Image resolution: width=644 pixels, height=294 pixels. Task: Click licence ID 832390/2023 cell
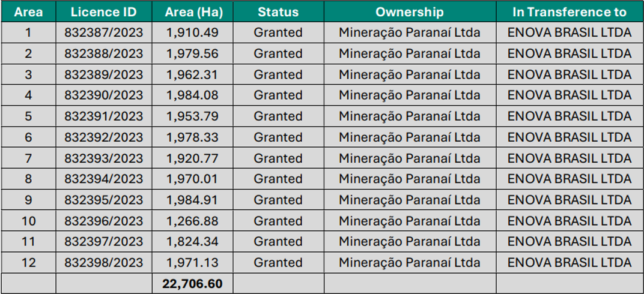pyautogui.click(x=104, y=95)
